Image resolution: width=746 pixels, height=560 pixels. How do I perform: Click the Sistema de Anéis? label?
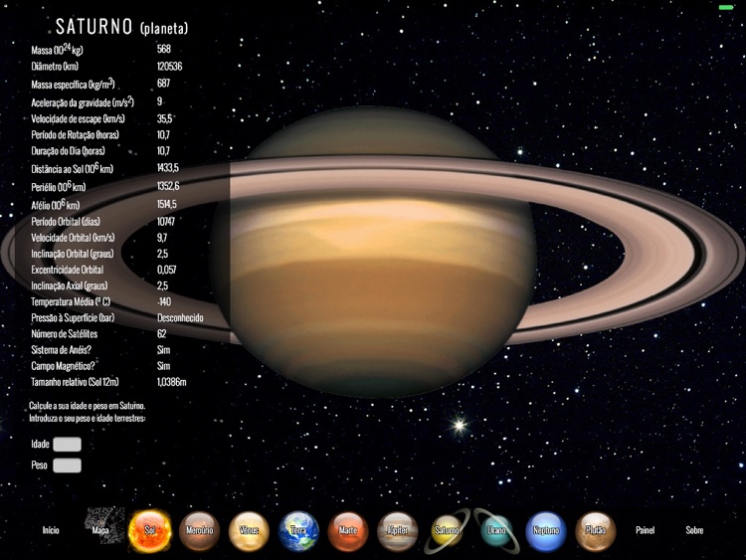pos(61,350)
